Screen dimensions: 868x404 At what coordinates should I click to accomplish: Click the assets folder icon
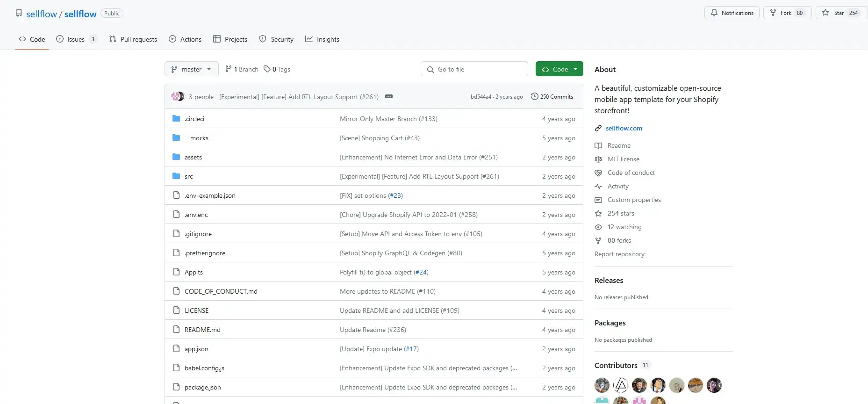tap(176, 157)
